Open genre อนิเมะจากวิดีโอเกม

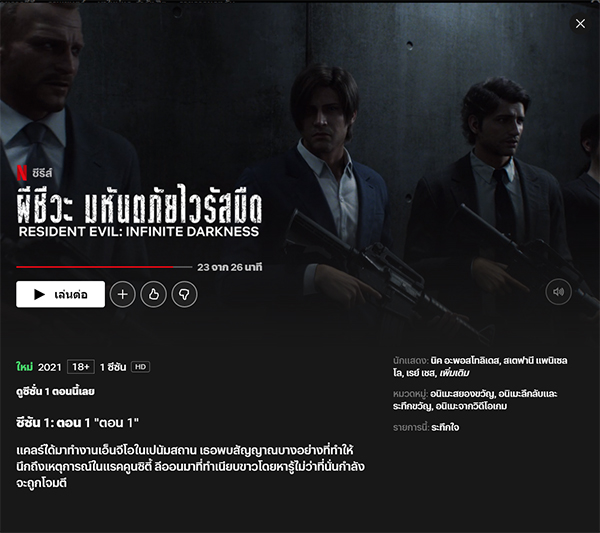(x=471, y=406)
